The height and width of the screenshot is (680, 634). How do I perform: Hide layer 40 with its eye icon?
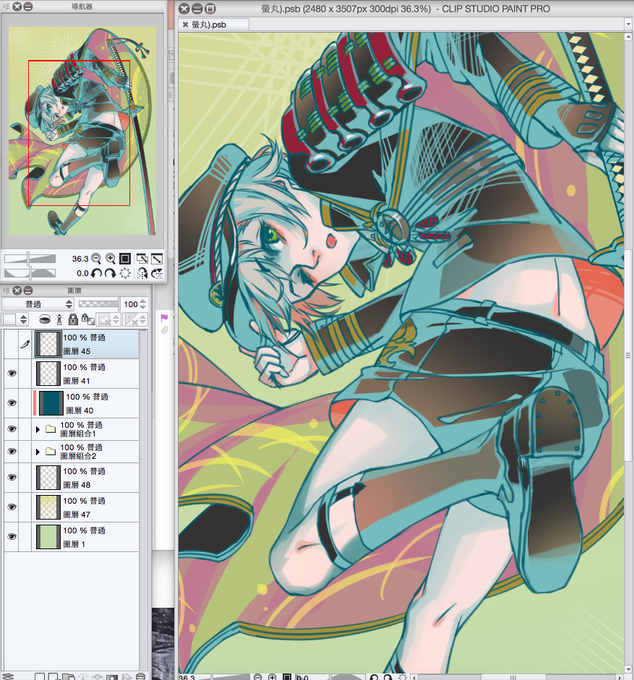pyautogui.click(x=12, y=403)
